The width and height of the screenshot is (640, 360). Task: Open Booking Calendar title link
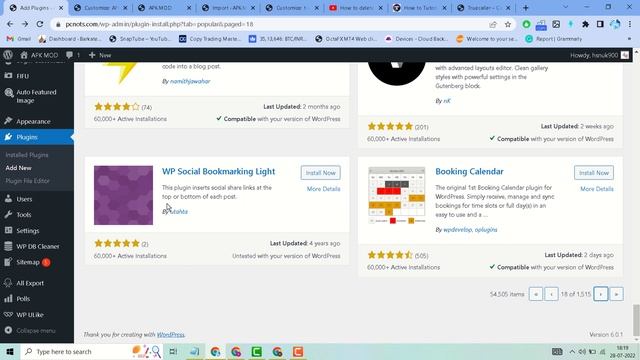pyautogui.click(x=469, y=171)
